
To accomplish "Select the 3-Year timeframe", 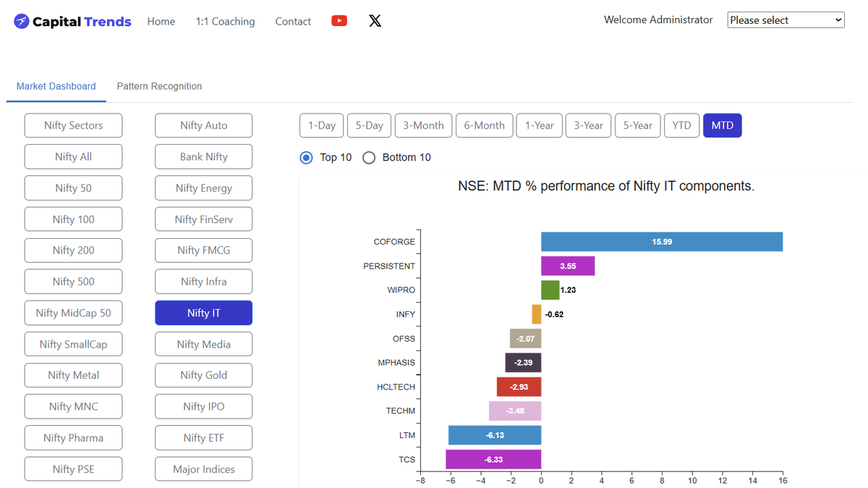I will pyautogui.click(x=589, y=125).
